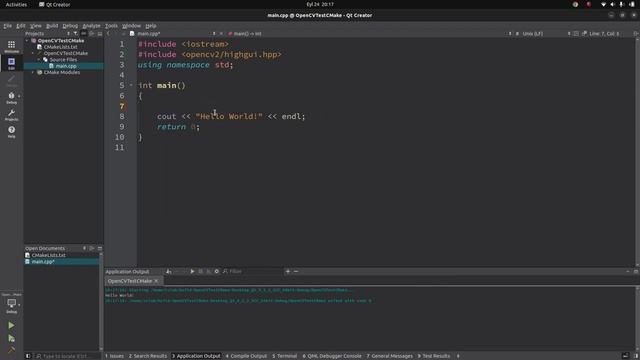Close the OpenCVTestCMake output tab

pos(156,281)
